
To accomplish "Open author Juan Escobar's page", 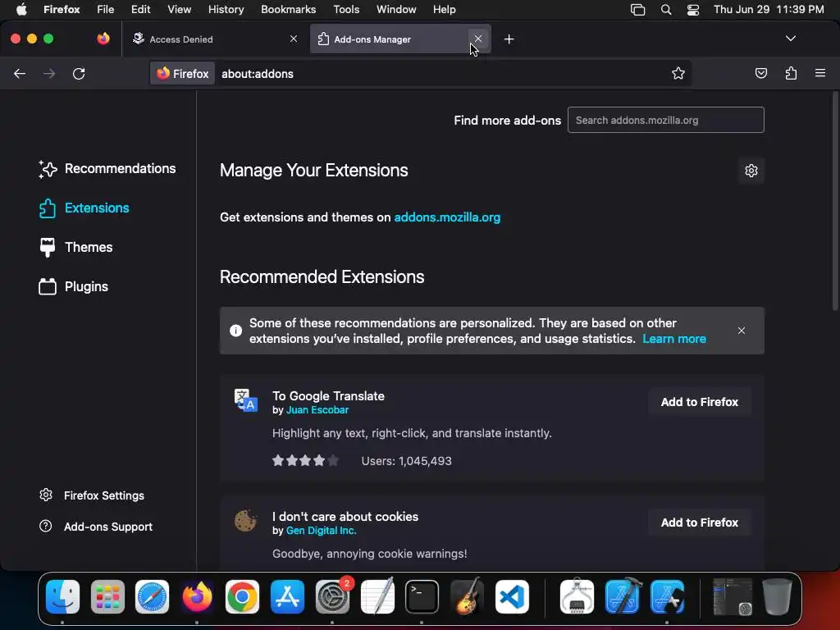I will point(317,410).
